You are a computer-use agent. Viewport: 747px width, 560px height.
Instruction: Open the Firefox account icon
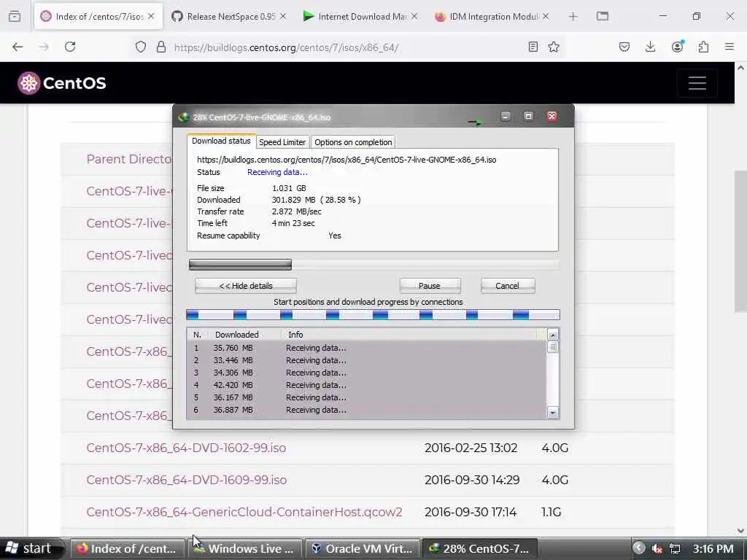point(677,47)
